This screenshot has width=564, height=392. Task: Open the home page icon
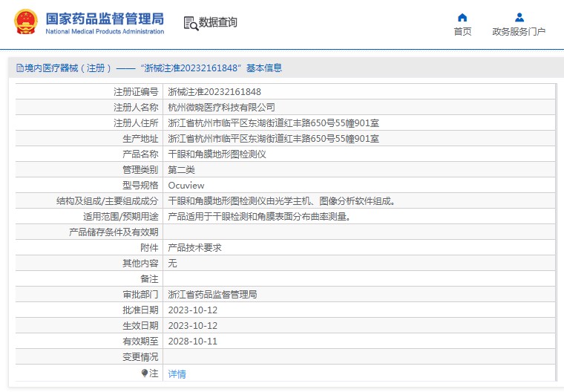pos(462,17)
